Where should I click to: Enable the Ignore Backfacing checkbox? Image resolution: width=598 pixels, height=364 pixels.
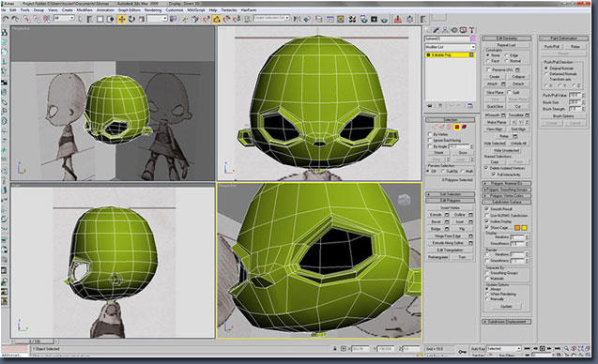click(x=430, y=141)
